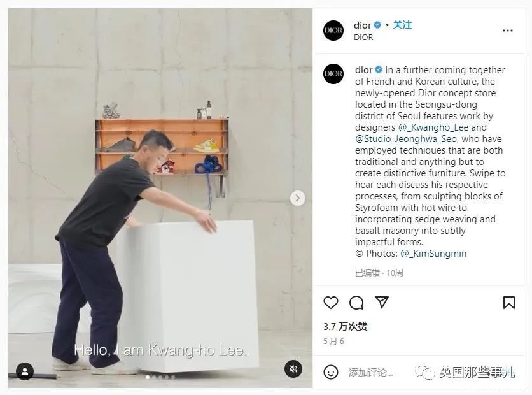The height and width of the screenshot is (395, 532).
Task: Go to next slide with right arrow
Action: point(298,198)
